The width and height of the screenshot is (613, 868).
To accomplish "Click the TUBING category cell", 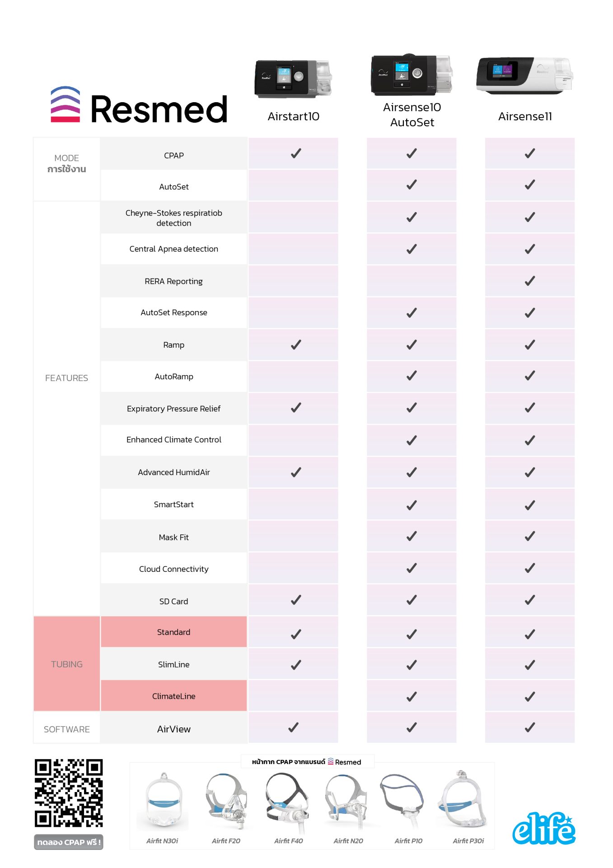I will click(x=67, y=664).
